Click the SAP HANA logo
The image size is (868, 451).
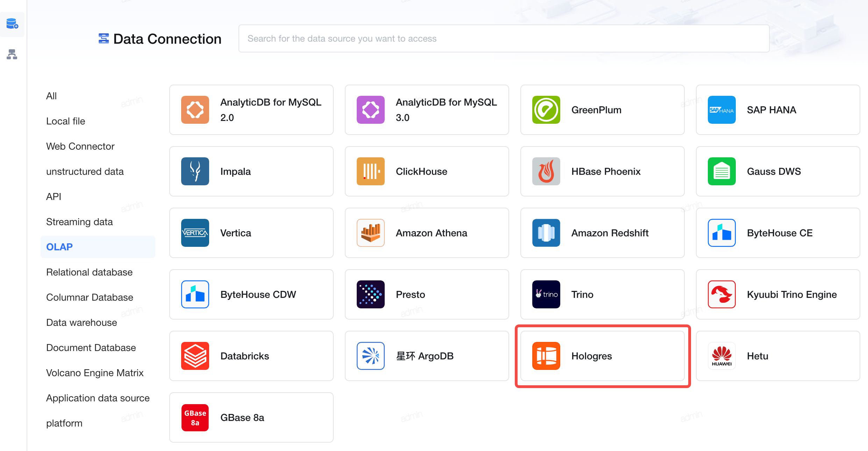[x=722, y=110]
